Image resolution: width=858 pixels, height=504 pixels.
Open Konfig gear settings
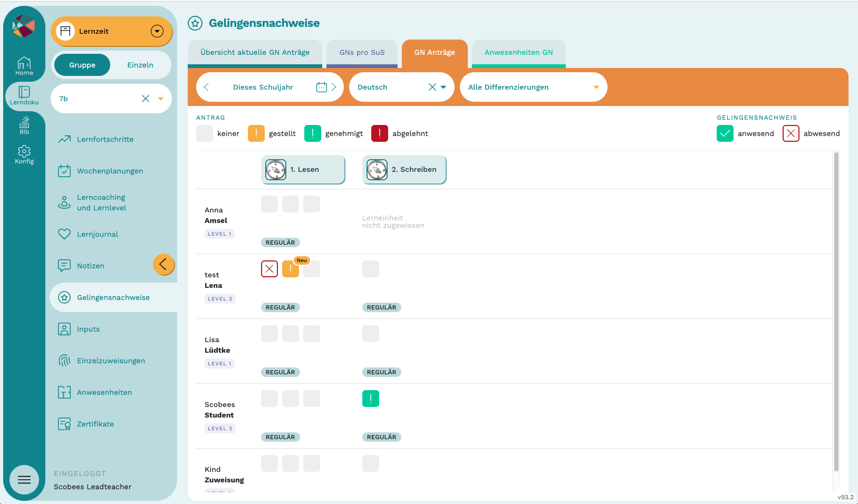tap(24, 155)
